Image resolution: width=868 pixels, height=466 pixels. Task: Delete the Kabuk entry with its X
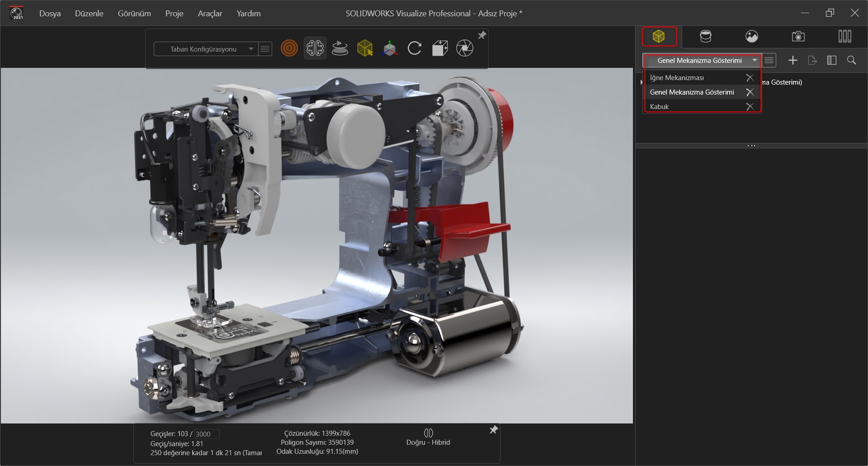(750, 107)
